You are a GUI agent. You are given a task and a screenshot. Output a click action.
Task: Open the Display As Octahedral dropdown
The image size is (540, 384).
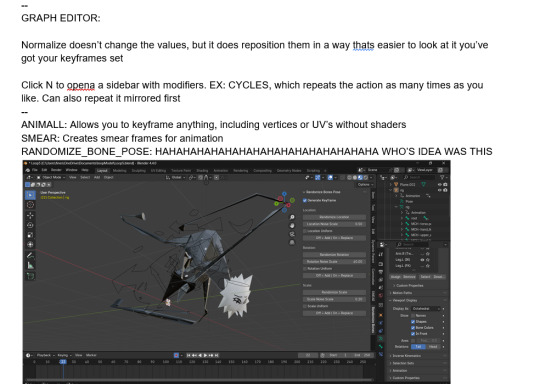pos(426,309)
